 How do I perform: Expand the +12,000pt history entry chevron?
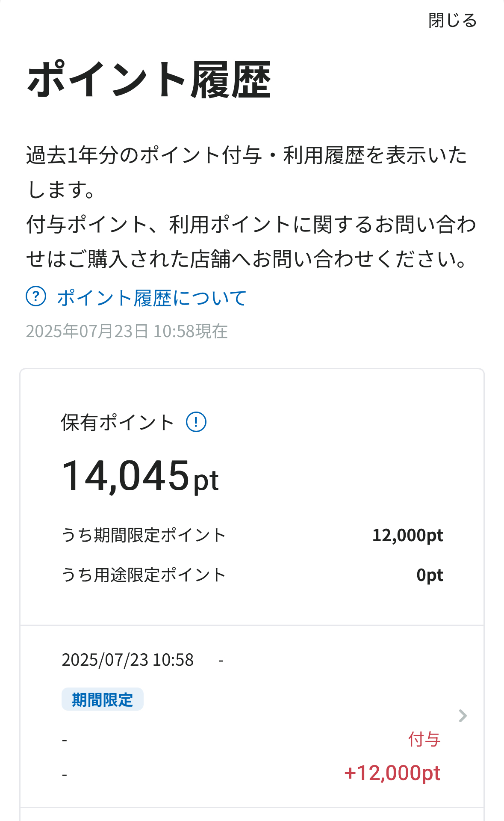[463, 716]
